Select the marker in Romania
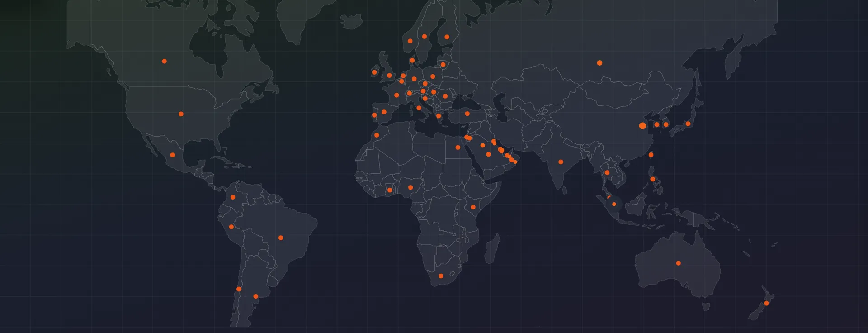The width and height of the screenshot is (868, 333). click(445, 96)
